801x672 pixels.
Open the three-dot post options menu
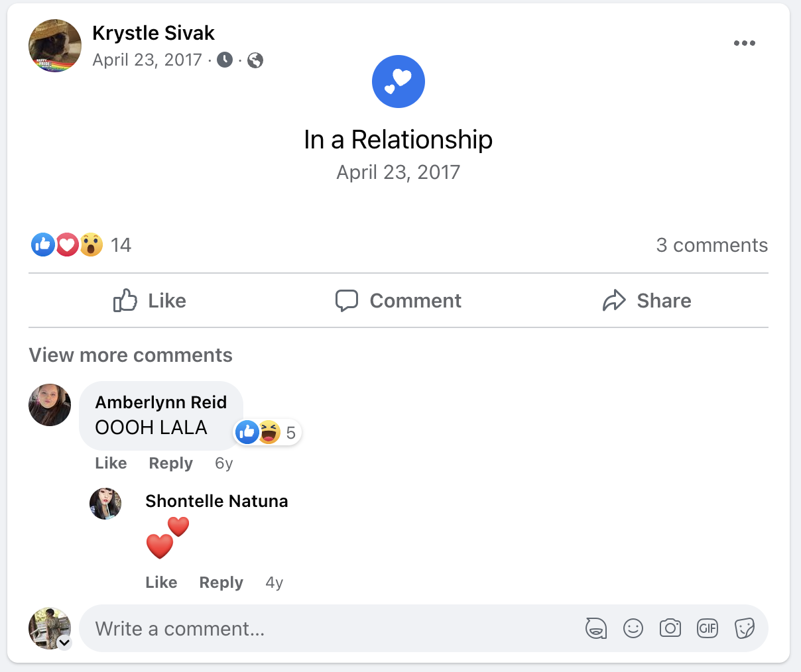[744, 43]
